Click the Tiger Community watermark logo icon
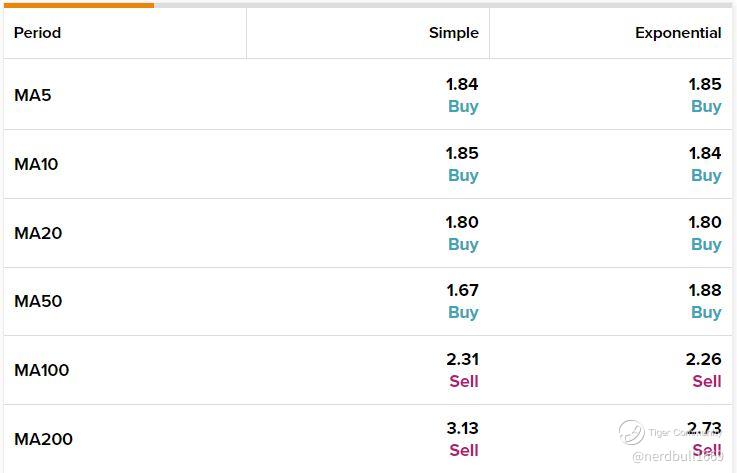 click(x=631, y=432)
